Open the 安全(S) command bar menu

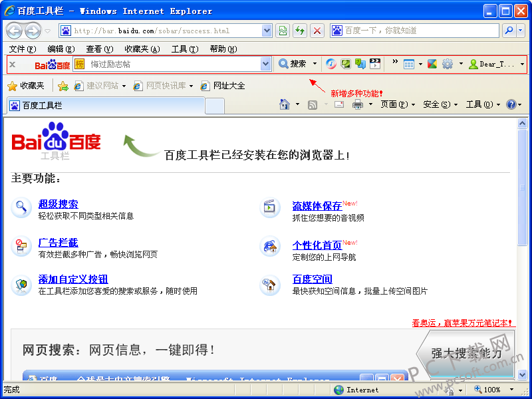(x=440, y=104)
